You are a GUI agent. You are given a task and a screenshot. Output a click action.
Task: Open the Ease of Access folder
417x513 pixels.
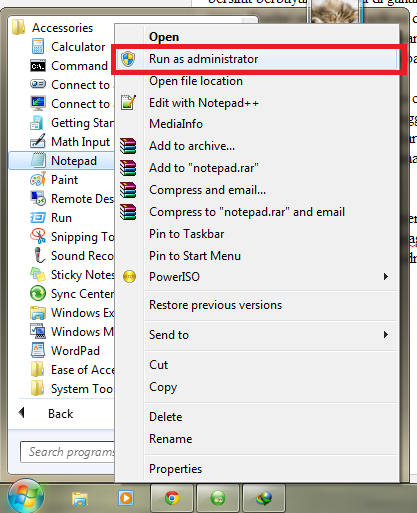point(72,370)
